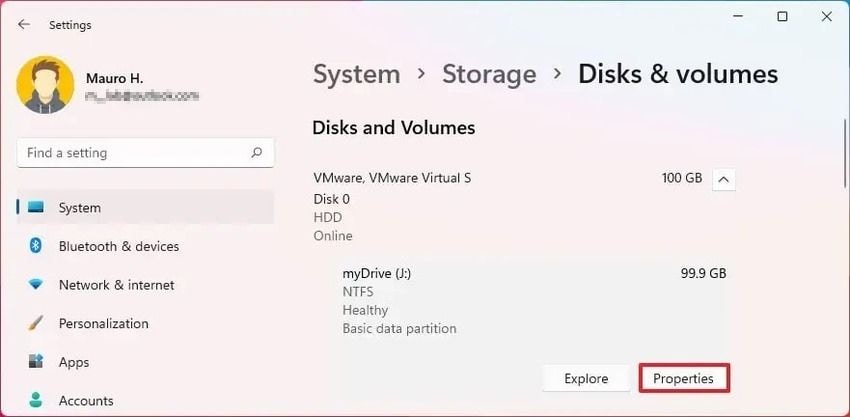Click the Network & internet wifi icon

(36, 285)
